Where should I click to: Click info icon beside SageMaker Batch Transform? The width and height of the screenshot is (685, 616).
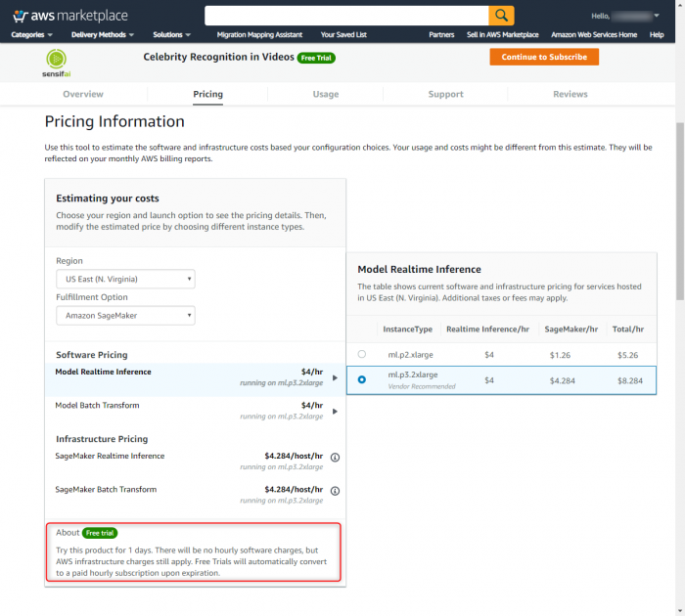point(335,491)
